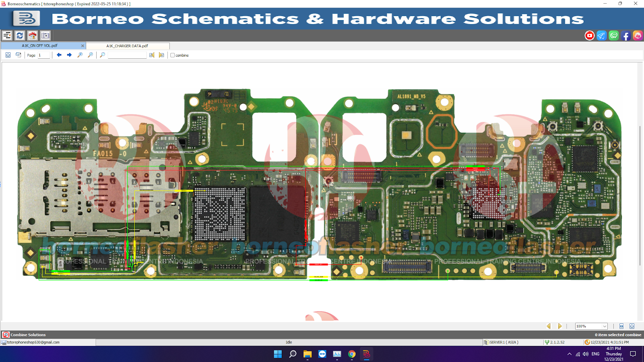Click the tstorephoneshop530@gmail.com status entry
This screenshot has width=644, height=362.
(x=33, y=342)
